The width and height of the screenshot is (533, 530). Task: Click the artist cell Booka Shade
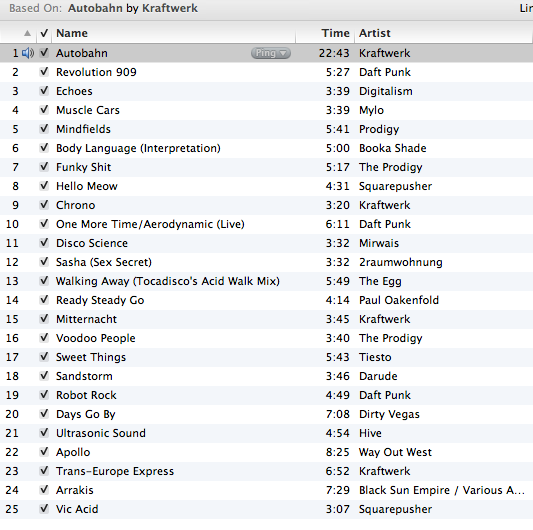click(x=393, y=148)
